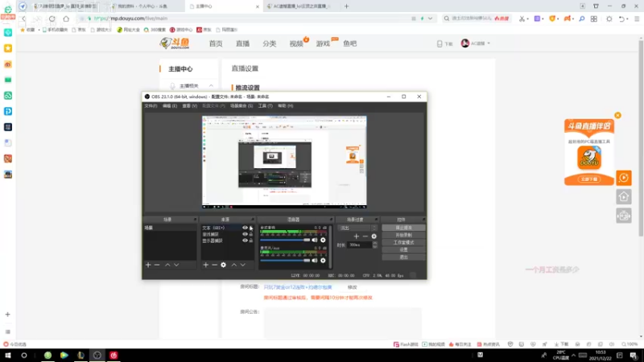This screenshot has width=644, height=362.
Task: Open the scissors tool dropdown arrow
Action: (x=528, y=19)
